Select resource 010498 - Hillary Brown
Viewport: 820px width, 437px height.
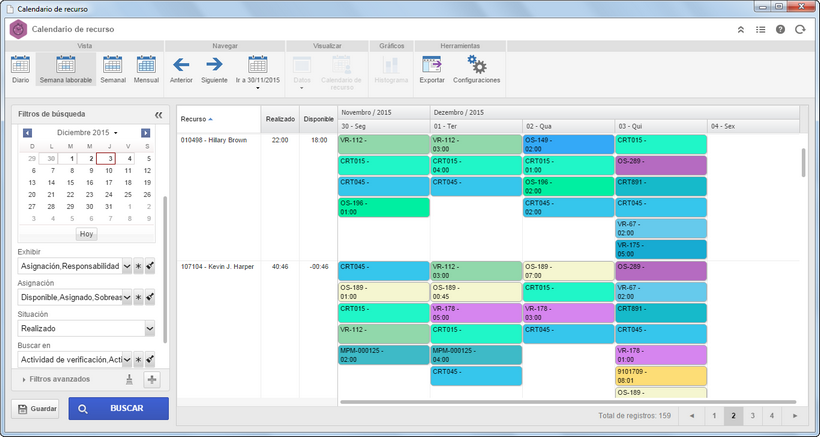click(x=214, y=140)
